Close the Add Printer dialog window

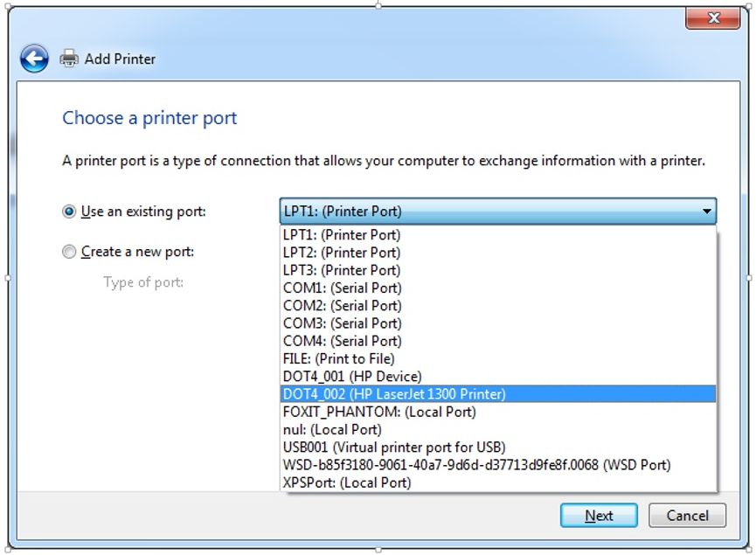point(712,18)
